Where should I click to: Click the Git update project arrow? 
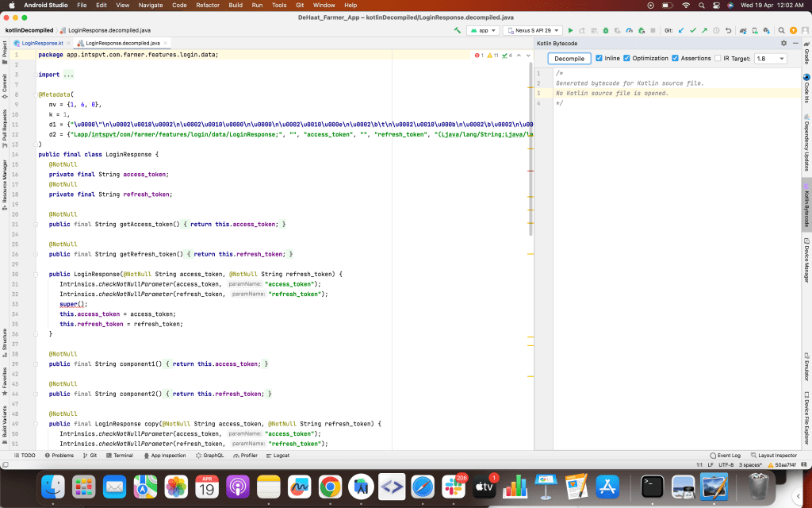tap(681, 30)
